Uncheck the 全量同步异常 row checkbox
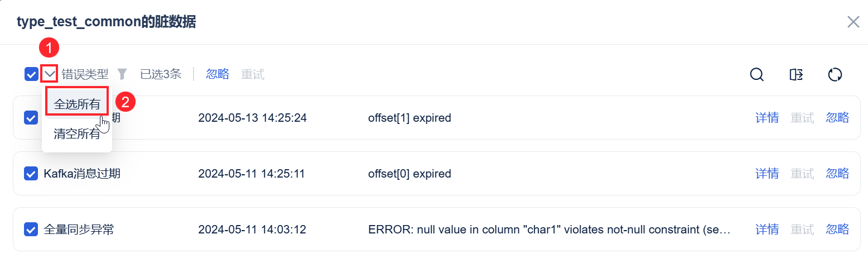Screen dimensions: 868x258 31,230
